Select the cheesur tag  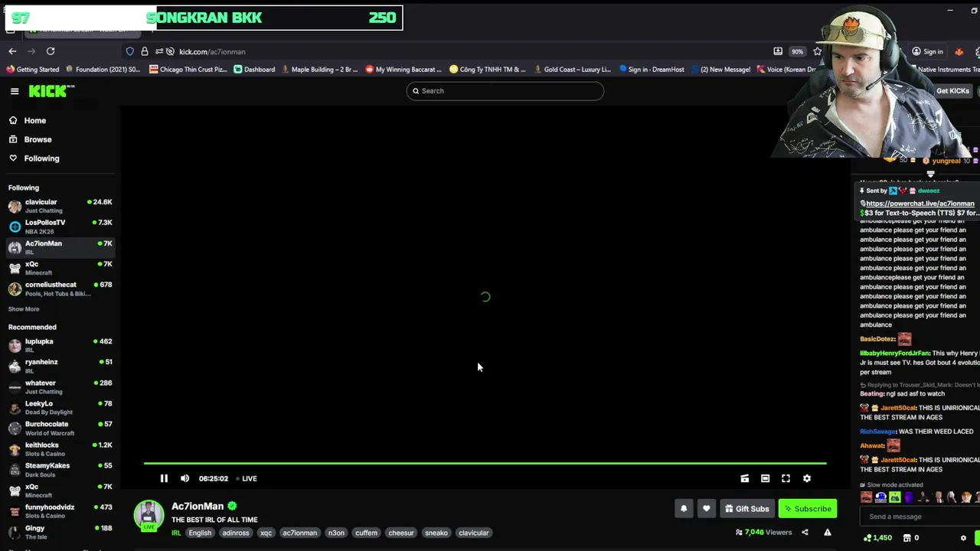pos(400,533)
